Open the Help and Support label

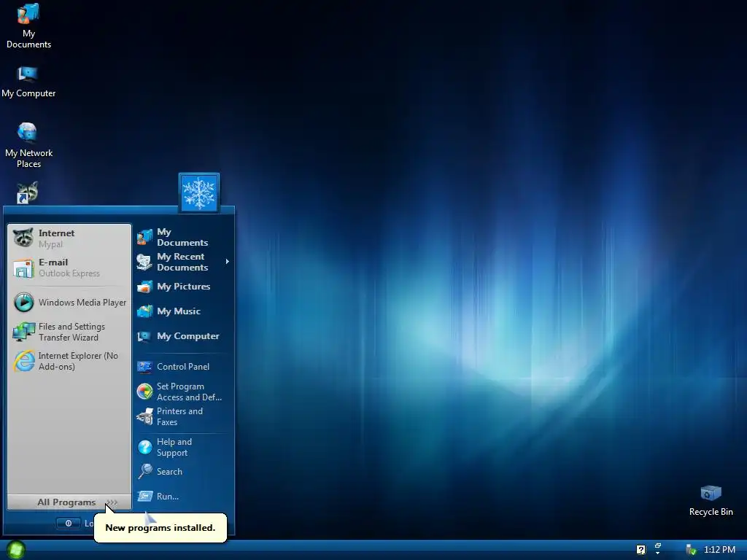174,447
